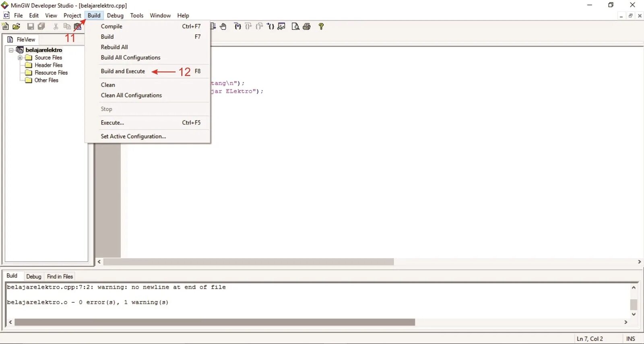
Task: Click the MinGW Developer Studio title icon
Action: [x=5, y=5]
